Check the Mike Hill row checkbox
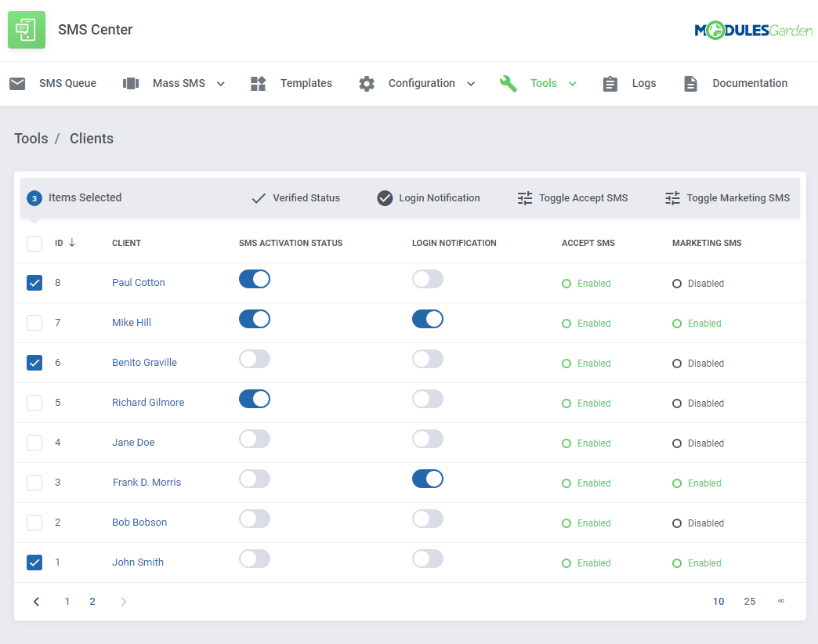 click(34, 323)
